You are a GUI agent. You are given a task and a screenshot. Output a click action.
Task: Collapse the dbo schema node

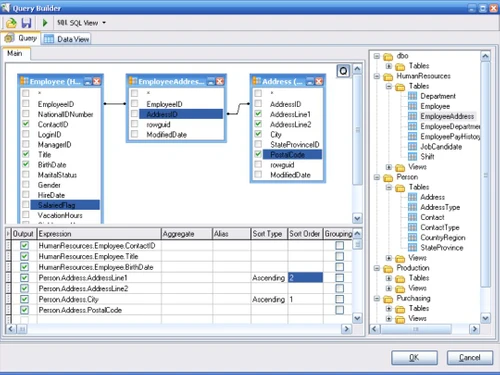click(377, 56)
